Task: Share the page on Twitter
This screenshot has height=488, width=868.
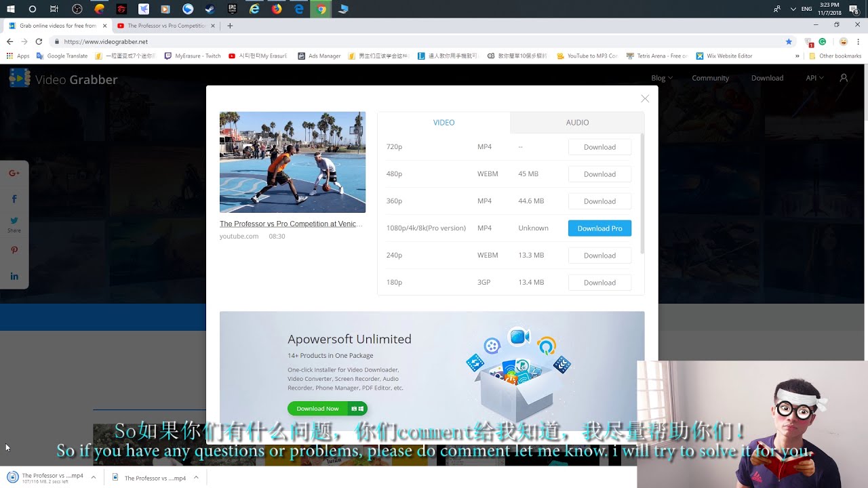Action: pyautogui.click(x=14, y=220)
